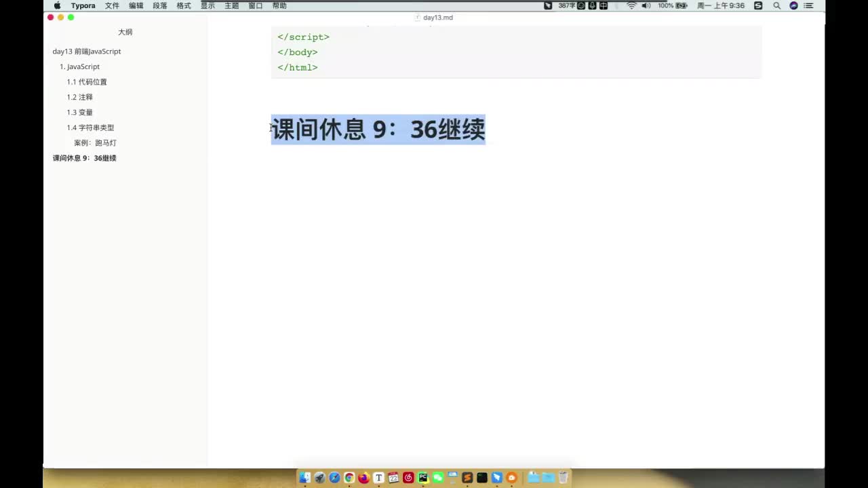Open the 帮助 menu
The height and width of the screenshot is (488, 868).
point(279,5)
